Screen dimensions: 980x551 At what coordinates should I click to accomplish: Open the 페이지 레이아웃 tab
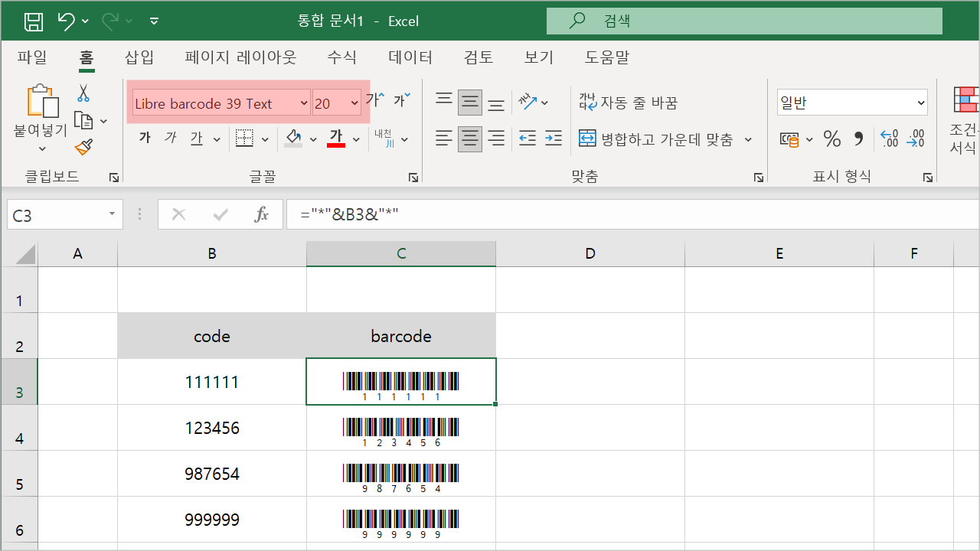coord(240,57)
